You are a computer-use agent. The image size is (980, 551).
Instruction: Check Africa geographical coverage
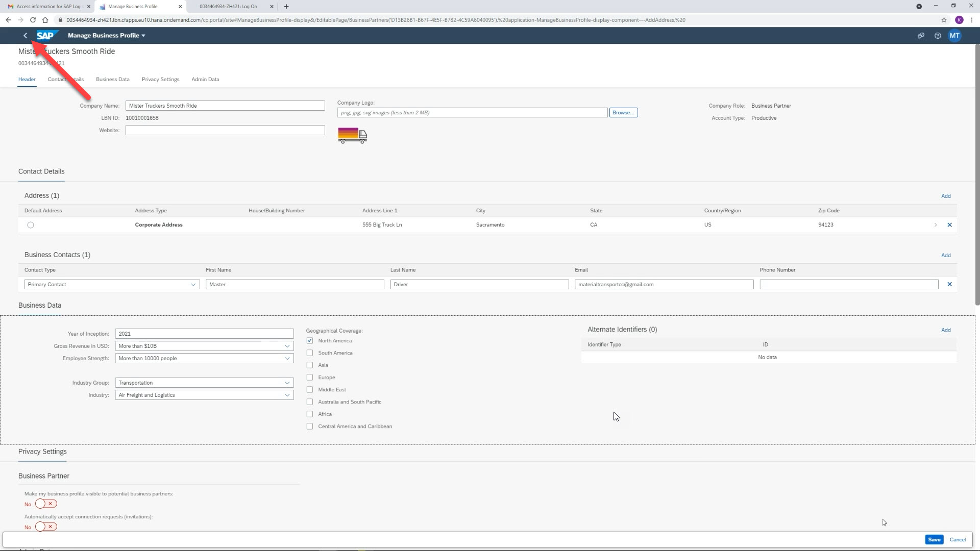pyautogui.click(x=310, y=414)
